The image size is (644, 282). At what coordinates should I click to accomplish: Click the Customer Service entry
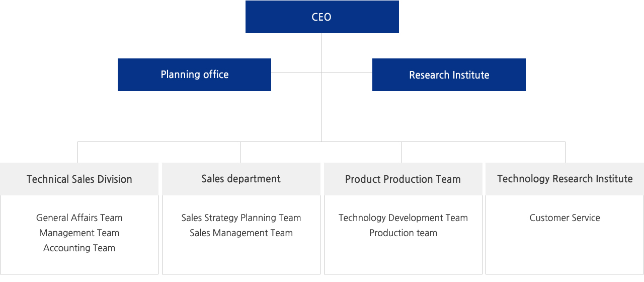click(x=565, y=218)
